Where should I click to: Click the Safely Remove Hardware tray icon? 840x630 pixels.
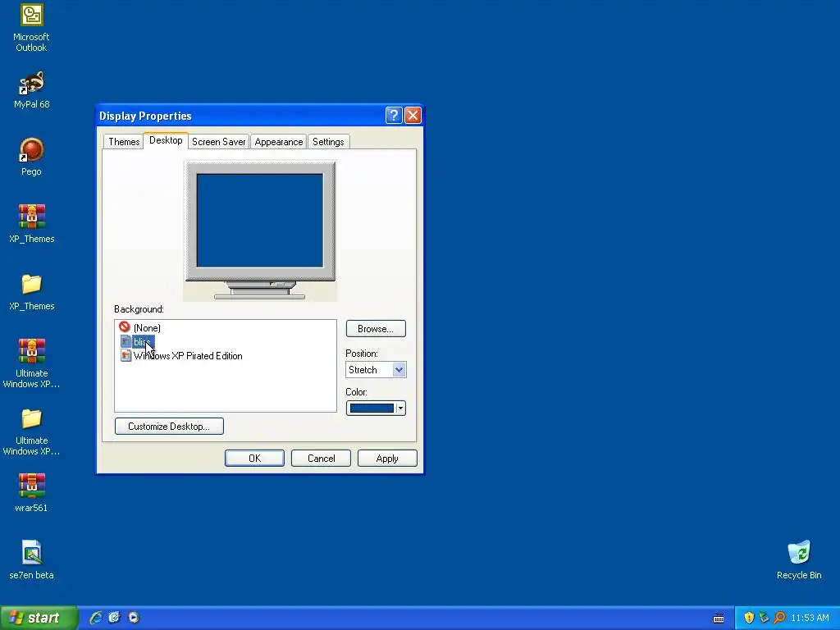[x=764, y=618]
